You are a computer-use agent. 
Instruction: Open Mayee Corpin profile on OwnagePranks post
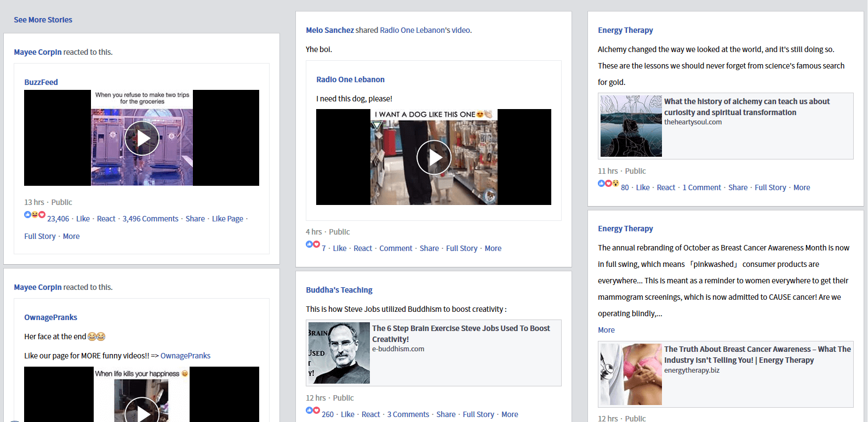click(38, 287)
